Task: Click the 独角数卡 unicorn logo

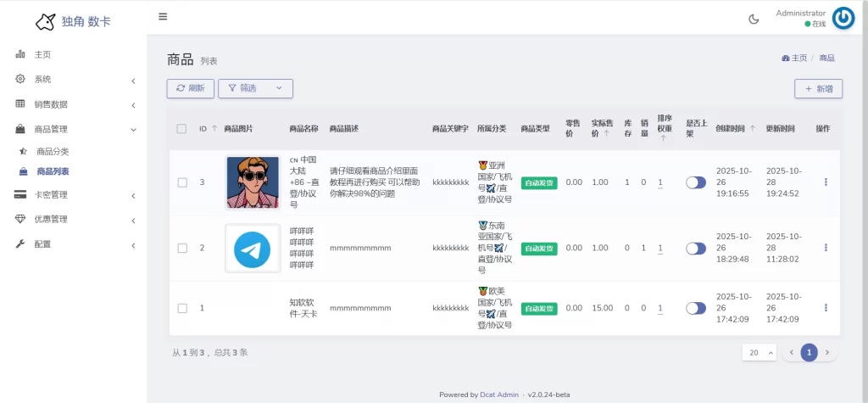Action: [46, 21]
